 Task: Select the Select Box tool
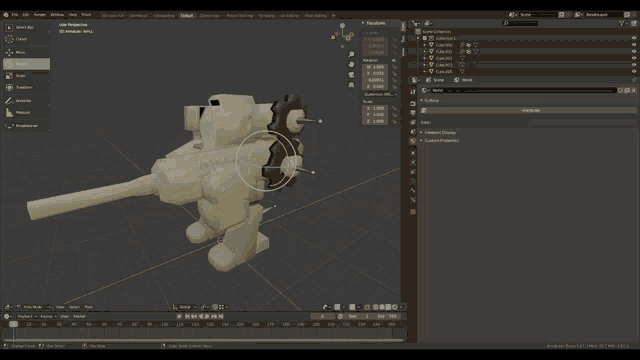click(x=26, y=27)
